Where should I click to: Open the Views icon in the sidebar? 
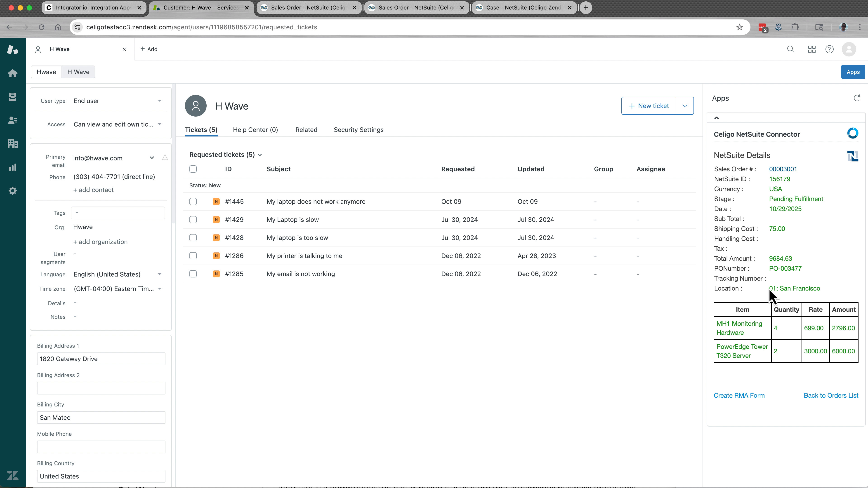12,97
